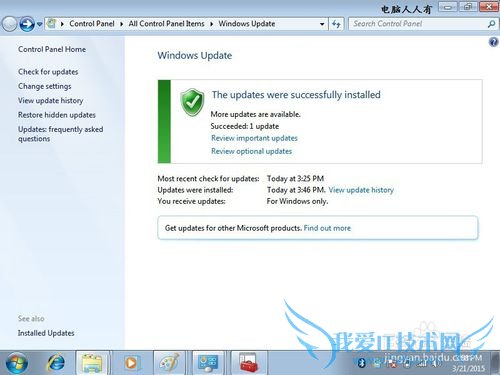Click the Forward navigation arrow button
The image size is (500, 375).
tap(27, 24)
